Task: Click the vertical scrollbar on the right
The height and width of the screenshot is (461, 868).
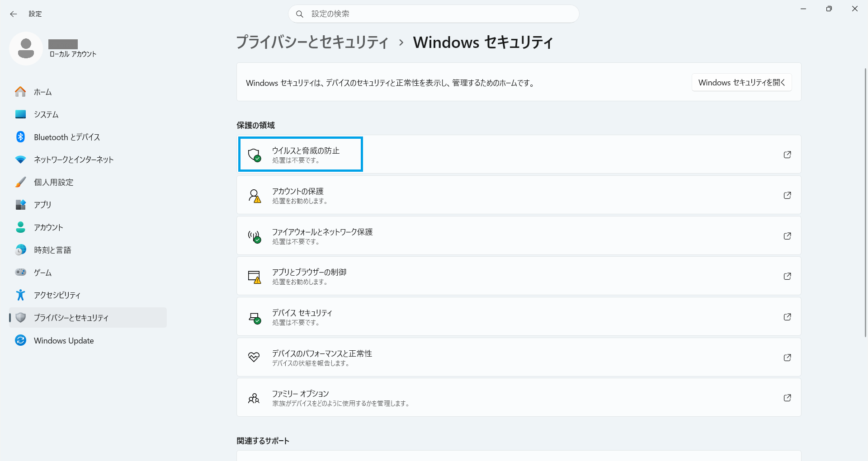Action: click(x=865, y=203)
